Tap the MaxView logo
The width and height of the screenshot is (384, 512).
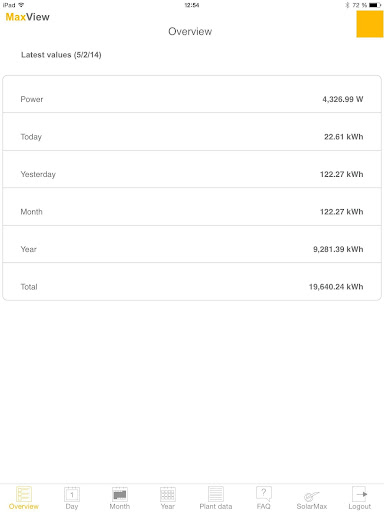pyautogui.click(x=28, y=17)
